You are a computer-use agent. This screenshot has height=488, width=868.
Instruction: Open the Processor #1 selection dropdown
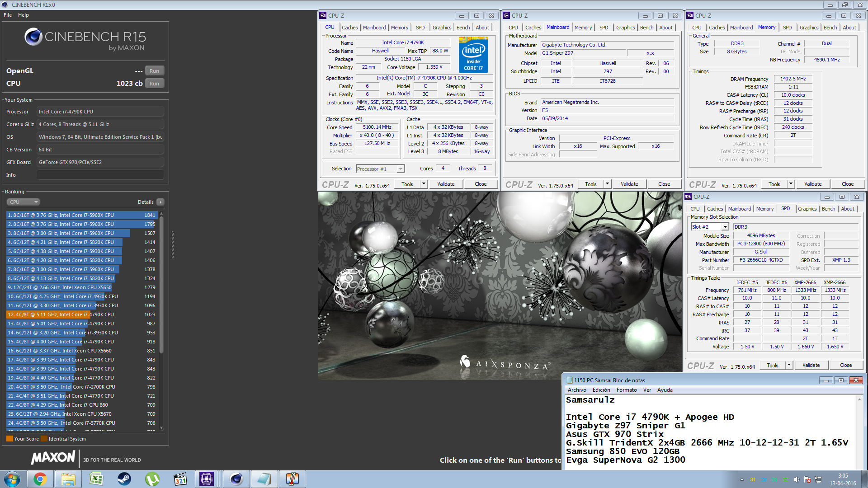click(x=380, y=169)
